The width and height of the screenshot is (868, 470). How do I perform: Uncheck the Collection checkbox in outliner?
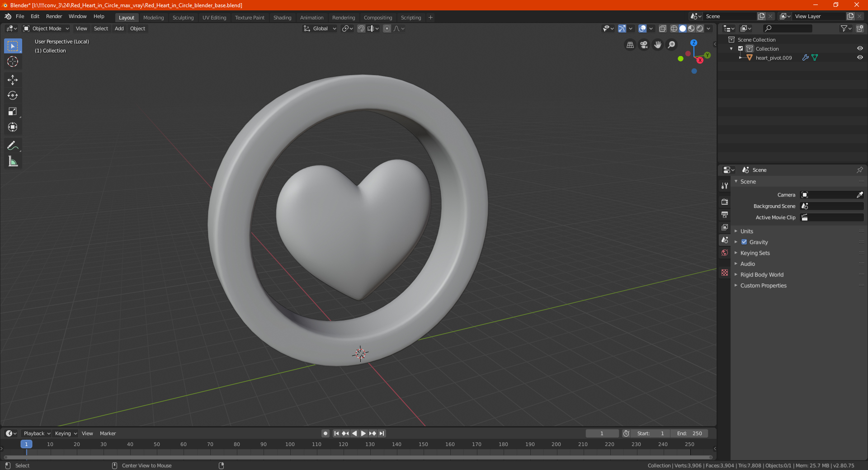(741, 49)
